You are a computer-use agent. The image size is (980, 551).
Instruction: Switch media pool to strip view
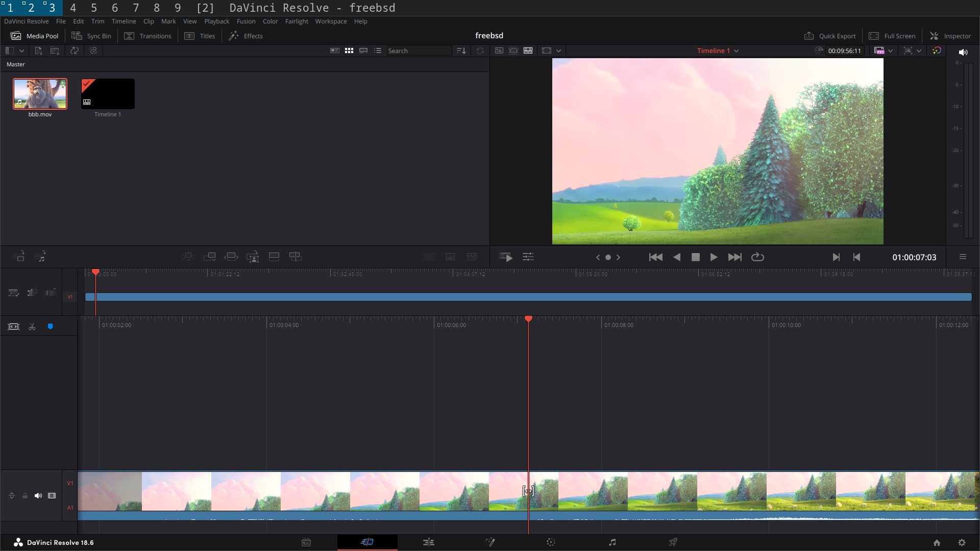pos(363,51)
